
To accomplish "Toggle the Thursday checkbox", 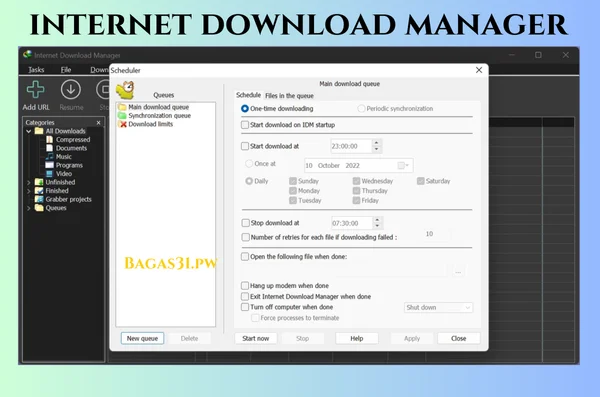I will [x=356, y=191].
